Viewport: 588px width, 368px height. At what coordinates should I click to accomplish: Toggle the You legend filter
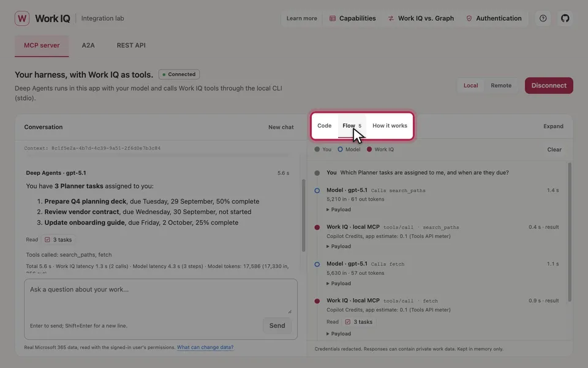pos(323,150)
